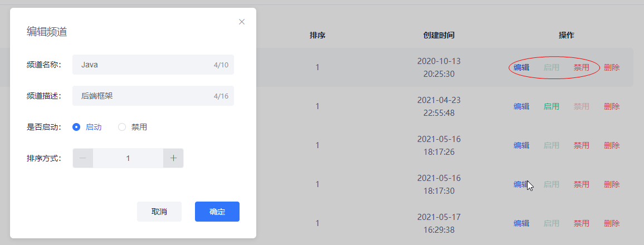644x245 pixels.
Task: Click the 排序方式 number field showing 1
Action: click(128, 158)
